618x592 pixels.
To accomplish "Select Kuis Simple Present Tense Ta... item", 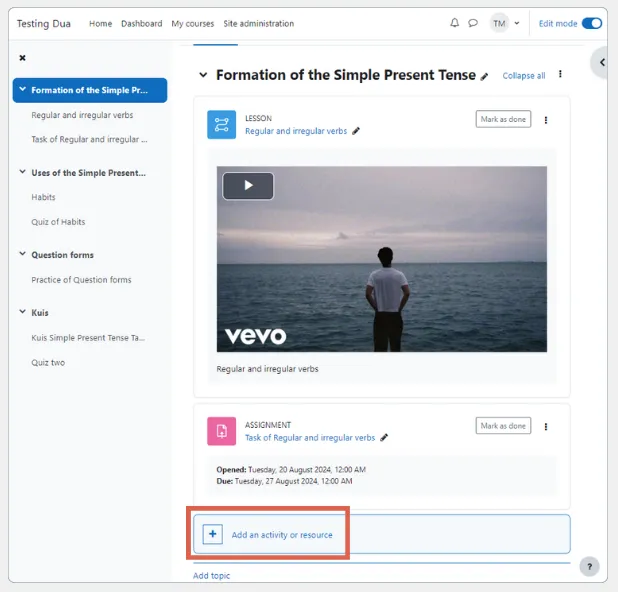I will tap(88, 338).
